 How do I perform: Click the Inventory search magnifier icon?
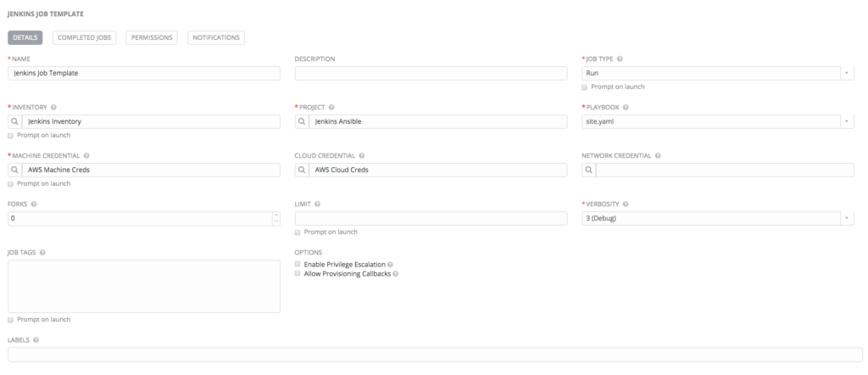coord(15,121)
